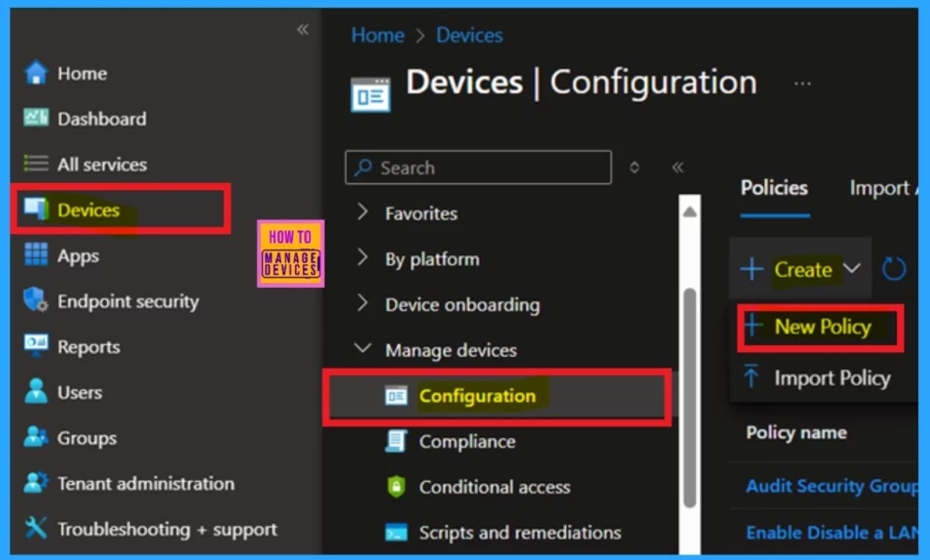Click the Reports icon in sidebar

point(35,346)
